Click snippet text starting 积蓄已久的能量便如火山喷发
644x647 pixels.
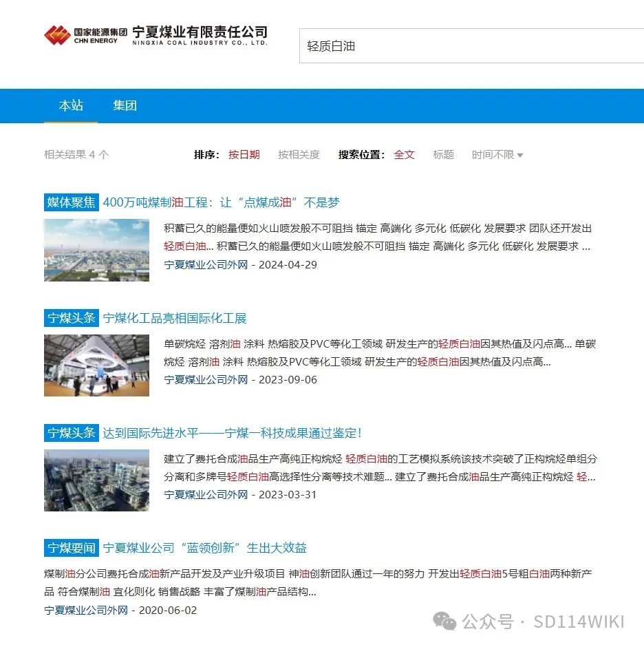[378, 237]
